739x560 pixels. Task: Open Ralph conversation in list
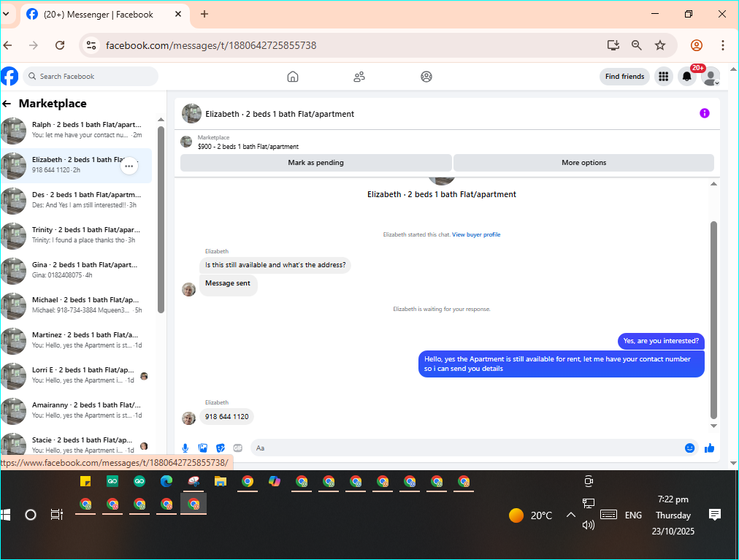[x=77, y=130]
